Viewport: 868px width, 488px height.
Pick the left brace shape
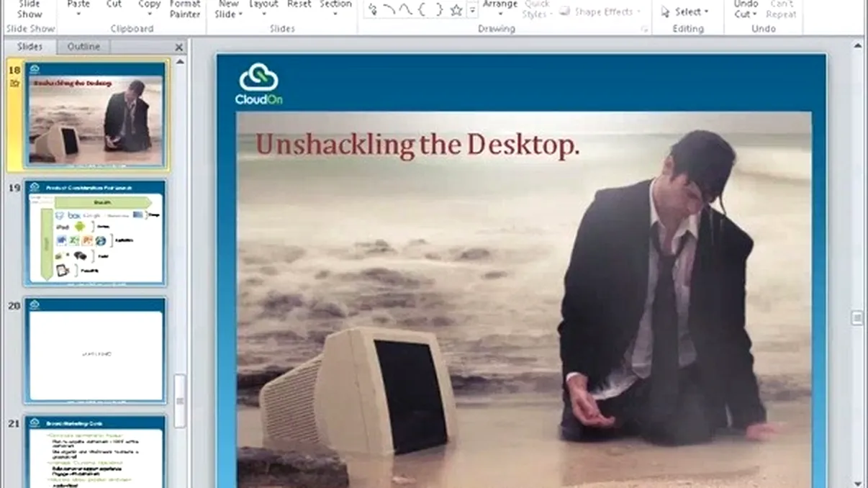[422, 10]
